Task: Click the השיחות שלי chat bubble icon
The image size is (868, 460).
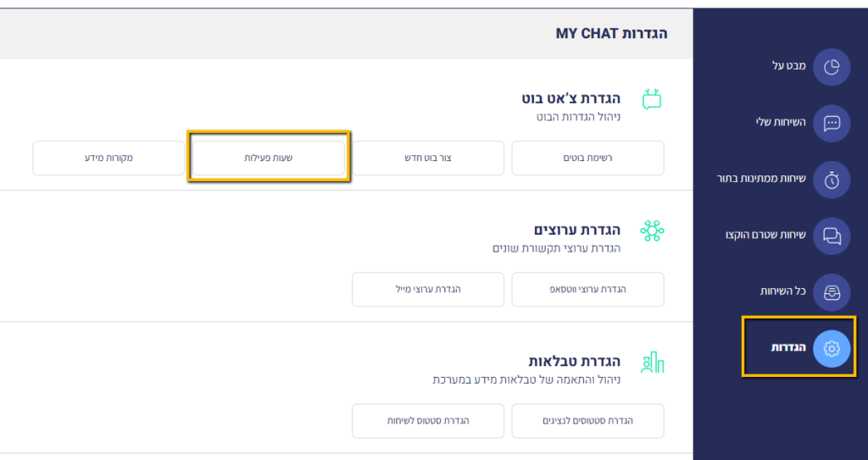Action: pyautogui.click(x=832, y=123)
